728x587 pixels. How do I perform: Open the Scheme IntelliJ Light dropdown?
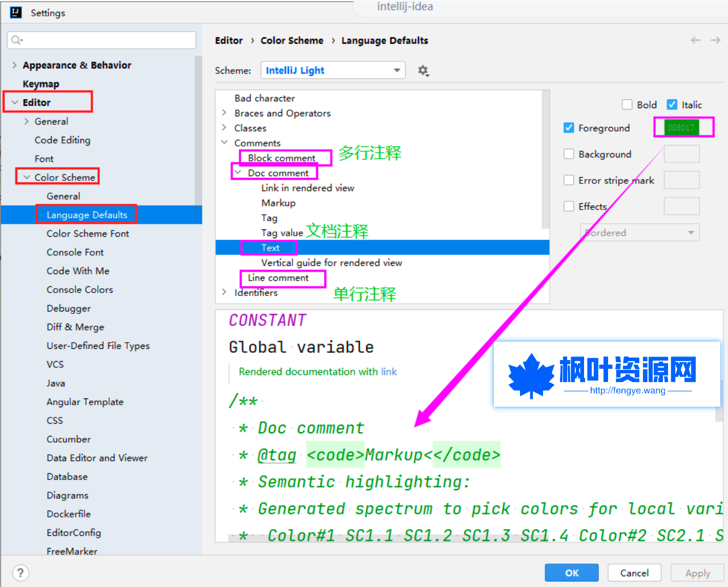tap(333, 70)
